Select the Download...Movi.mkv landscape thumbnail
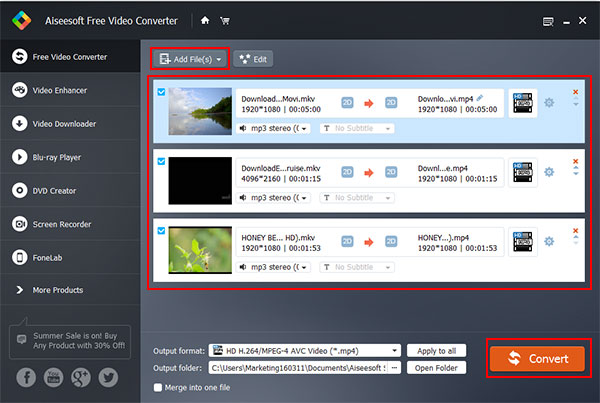The width and height of the screenshot is (600, 403). click(x=200, y=111)
